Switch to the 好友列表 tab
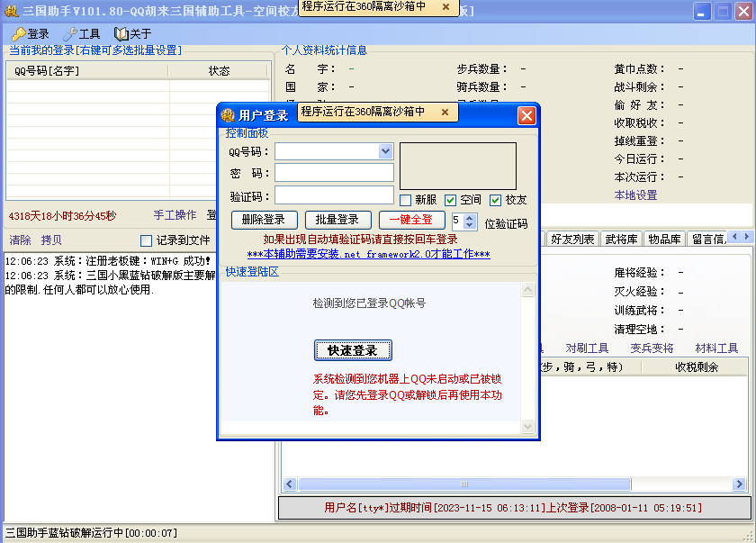 pos(572,240)
